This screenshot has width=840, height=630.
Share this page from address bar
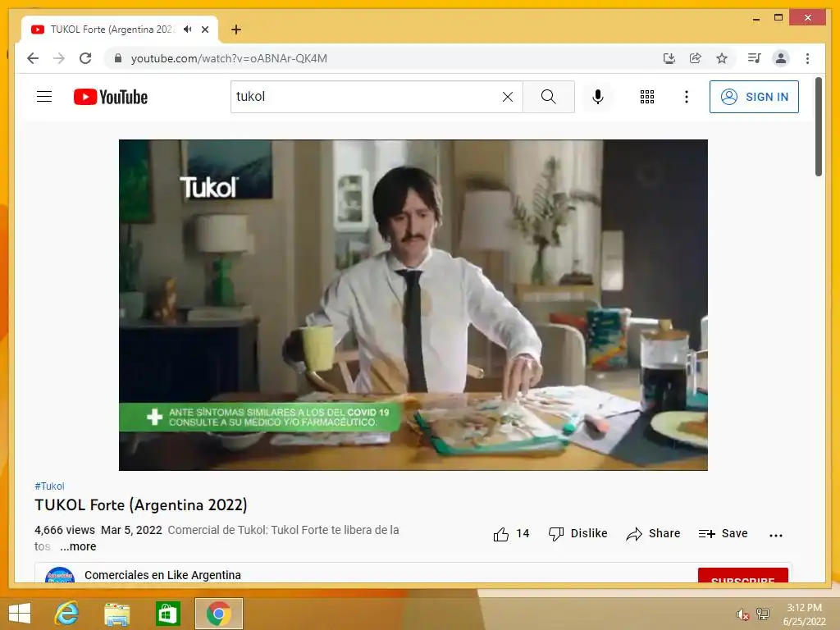click(696, 58)
